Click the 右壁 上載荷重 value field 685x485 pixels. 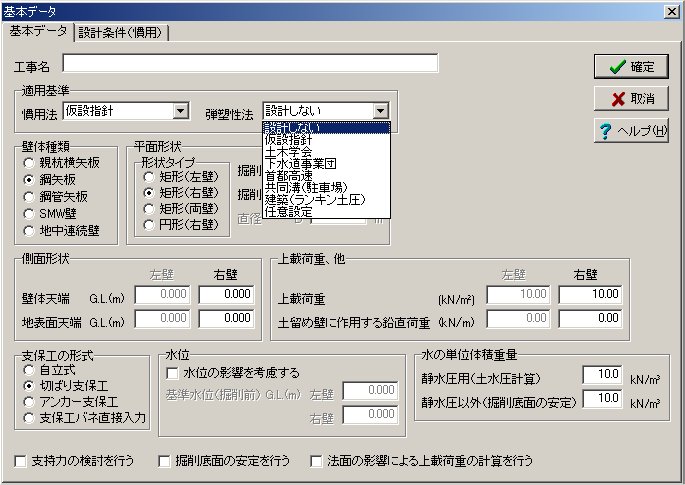pyautogui.click(x=589, y=295)
